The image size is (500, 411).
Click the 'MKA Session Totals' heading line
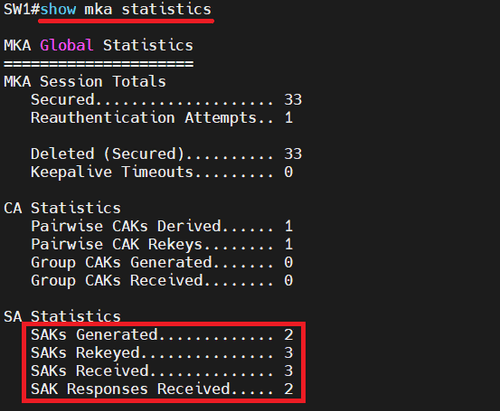(x=85, y=82)
